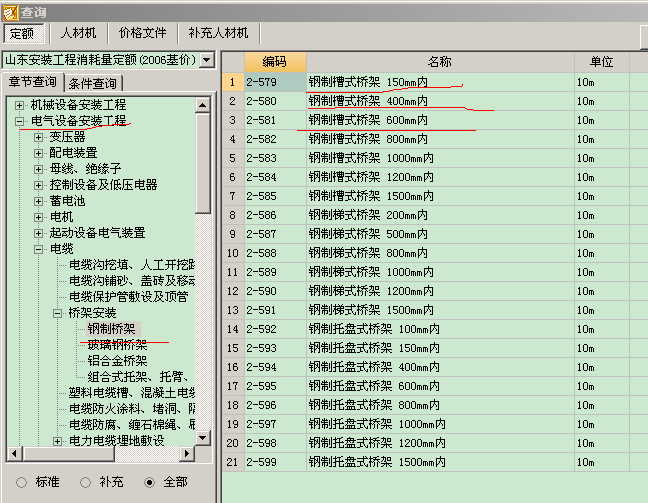
Task: Click the tree scroll right arrow
Action: 187,453
